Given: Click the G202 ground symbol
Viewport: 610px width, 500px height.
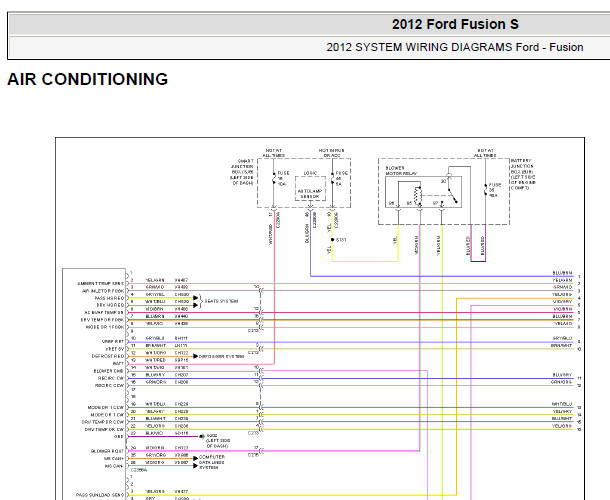Looking at the screenshot, I should [202, 437].
